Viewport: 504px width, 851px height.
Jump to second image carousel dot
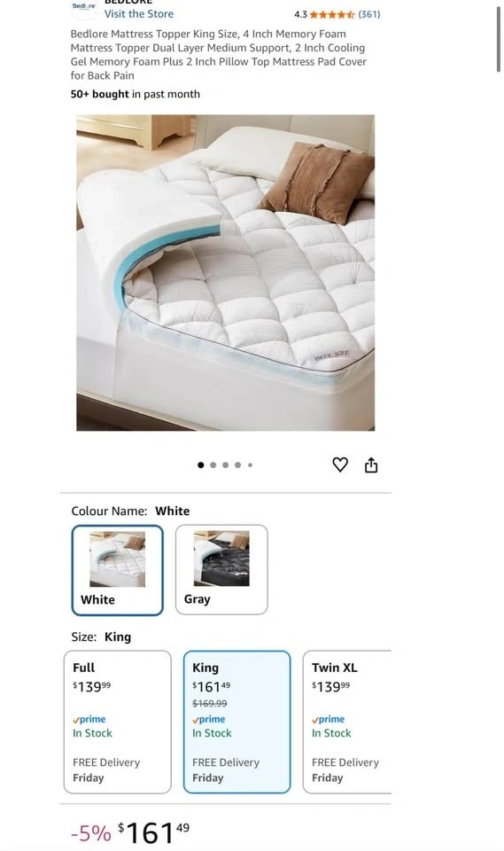[x=213, y=465]
